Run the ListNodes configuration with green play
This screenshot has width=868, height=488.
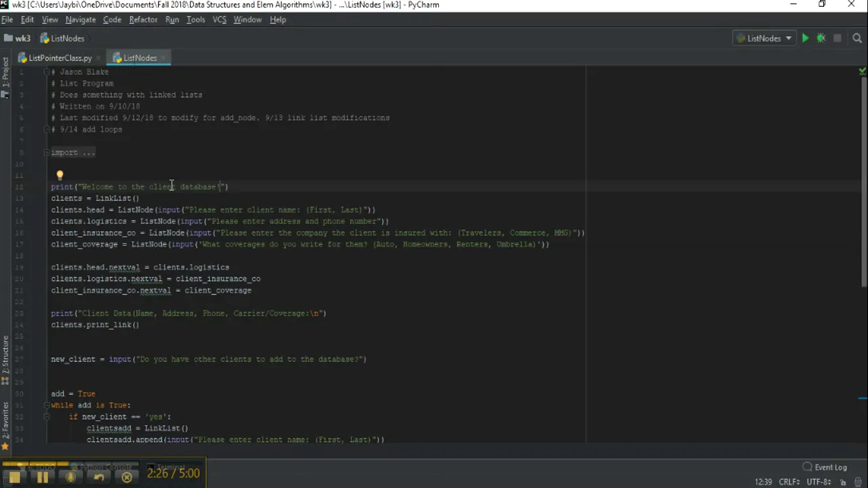tap(805, 39)
